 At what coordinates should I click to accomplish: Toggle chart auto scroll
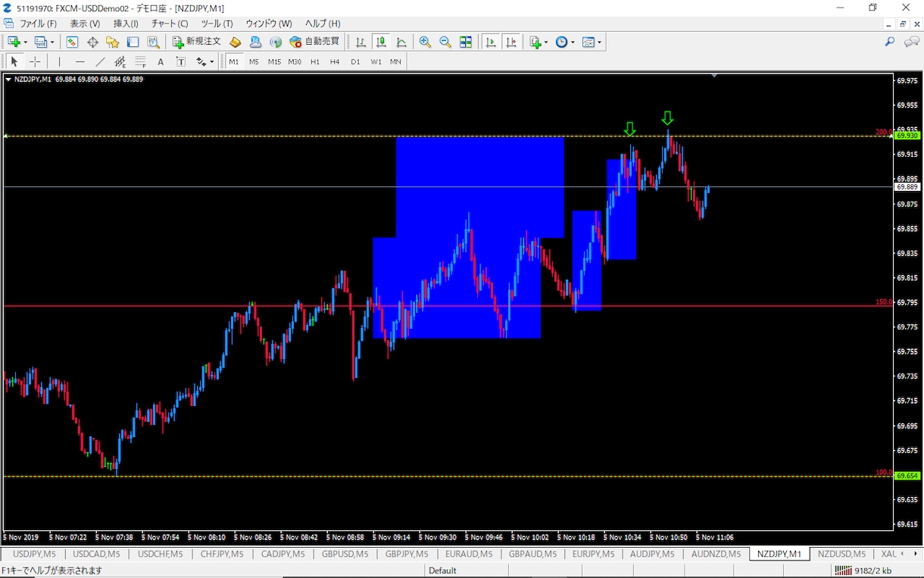click(492, 42)
